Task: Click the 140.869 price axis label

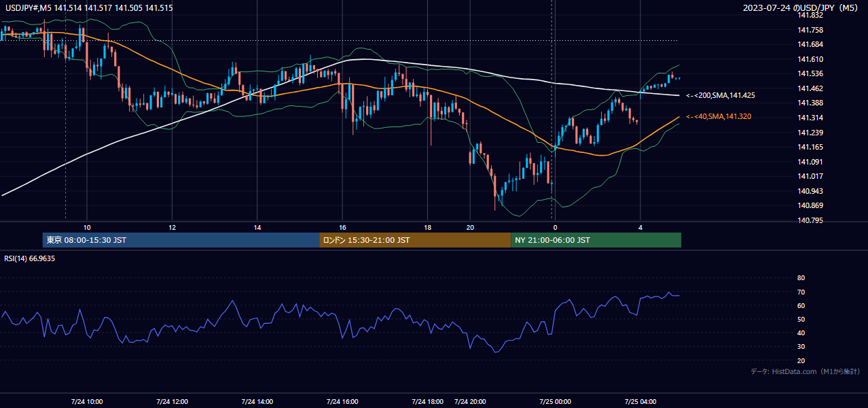Action: (810, 205)
